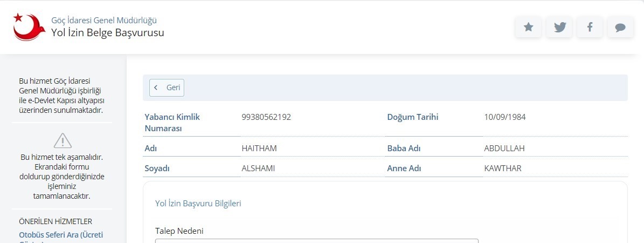Image resolution: width=644 pixels, height=243 pixels.
Task: Click the Soyadı value ALSHAMI
Action: (258, 168)
